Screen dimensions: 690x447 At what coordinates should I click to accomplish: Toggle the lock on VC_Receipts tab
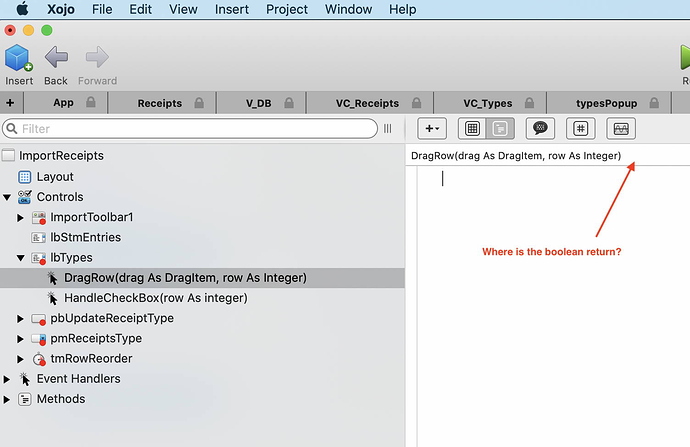[x=416, y=103]
